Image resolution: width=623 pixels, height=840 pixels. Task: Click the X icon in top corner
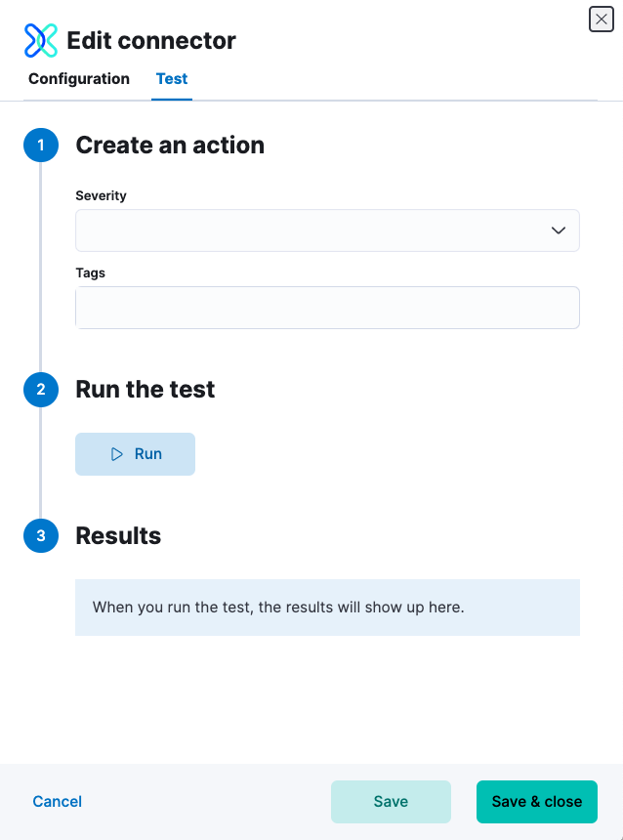tap(601, 19)
